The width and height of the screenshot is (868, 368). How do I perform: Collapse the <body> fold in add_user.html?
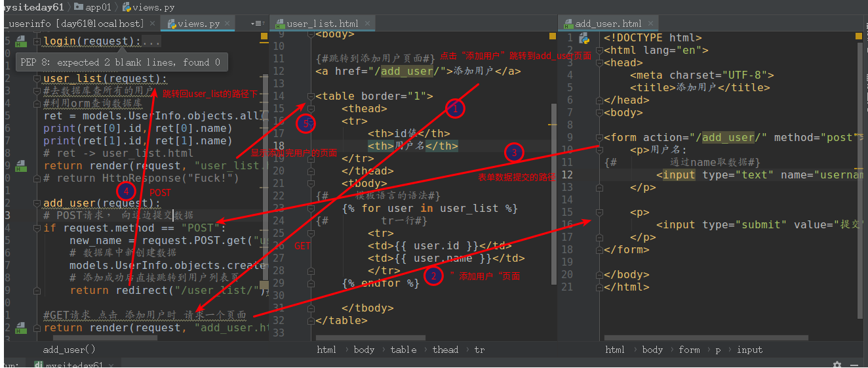[x=599, y=113]
